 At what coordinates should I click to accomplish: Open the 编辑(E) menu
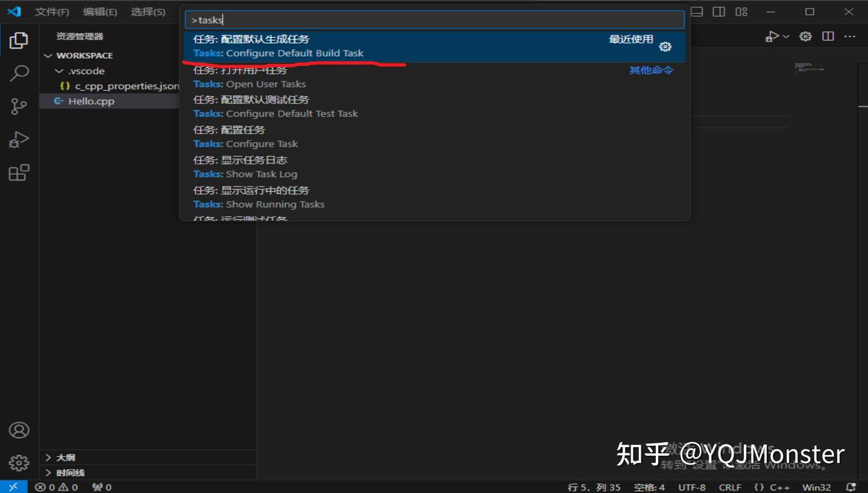(100, 11)
